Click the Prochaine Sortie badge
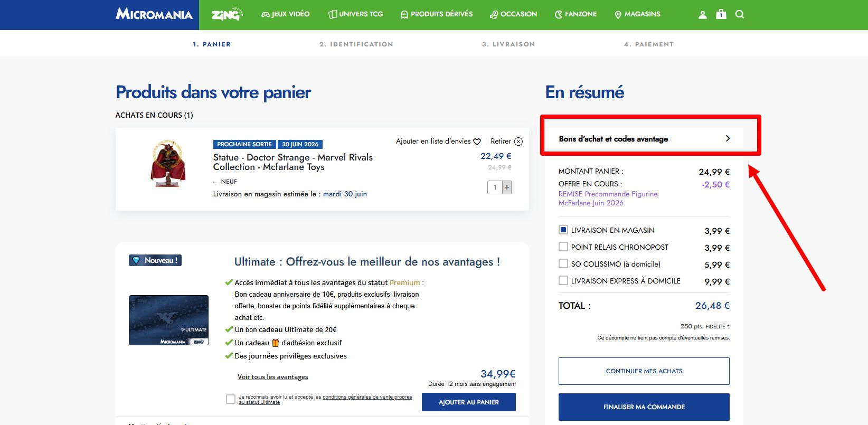Screen dimensions: 868x425 coord(244,144)
